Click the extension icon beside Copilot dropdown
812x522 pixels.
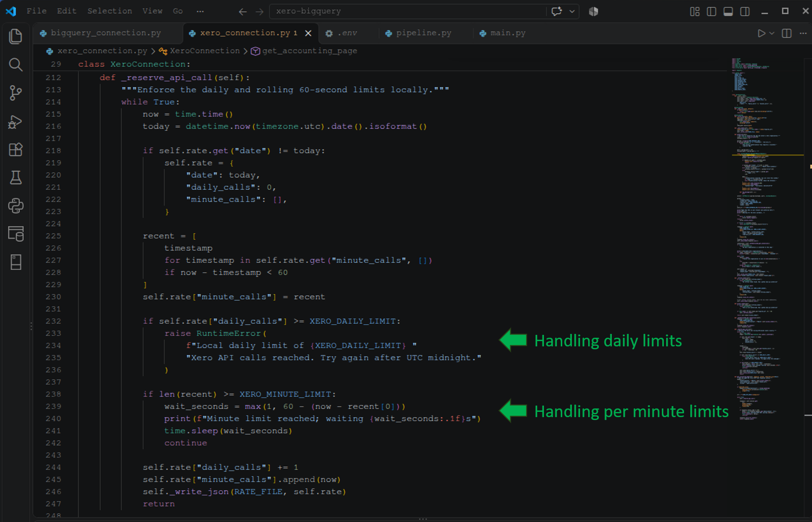tap(593, 12)
